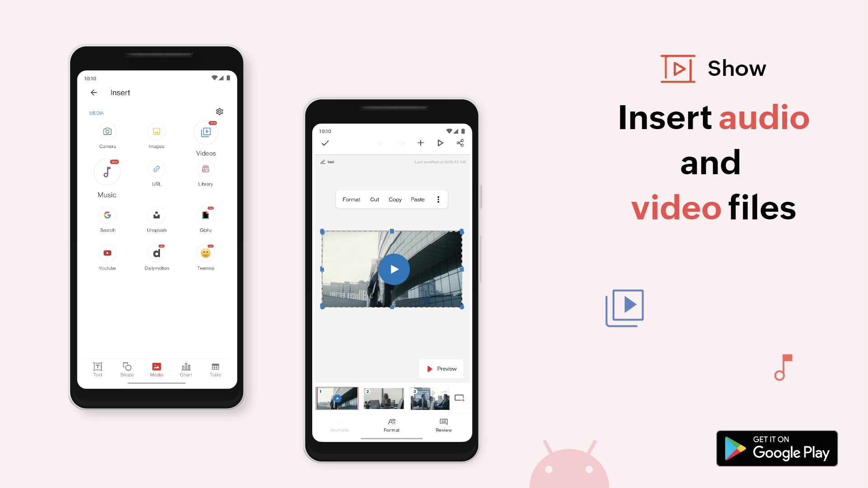Select the Format context menu option
The height and width of the screenshot is (488, 868).
(x=352, y=199)
